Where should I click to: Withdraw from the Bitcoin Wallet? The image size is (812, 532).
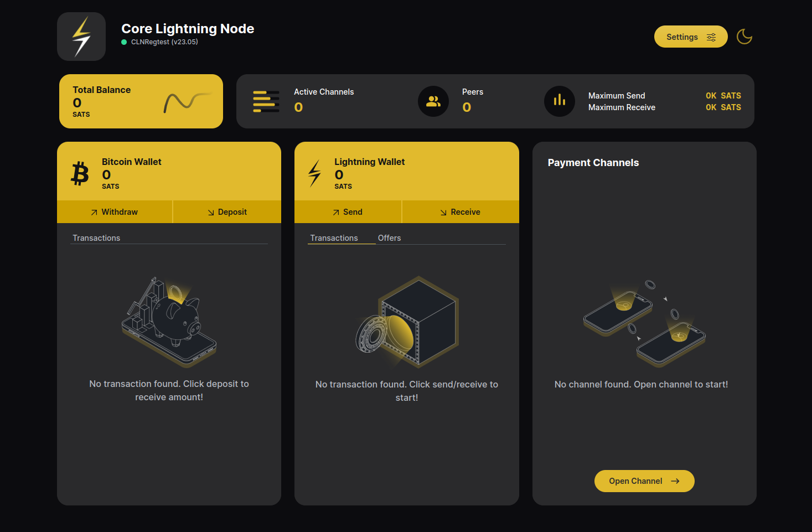115,212
